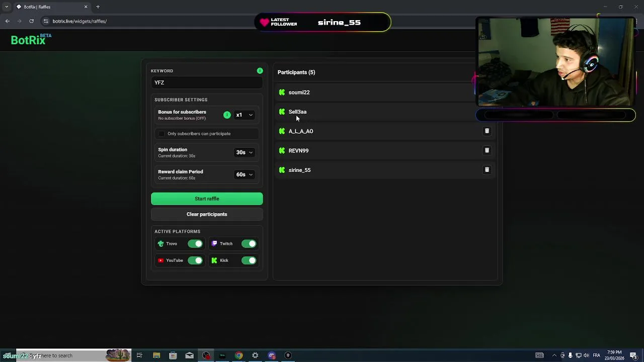Go back with browser back arrow

[8, 21]
